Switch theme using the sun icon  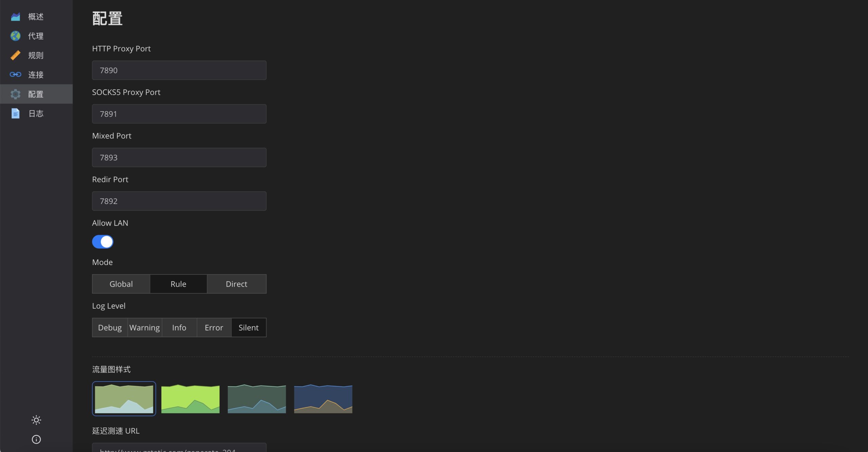36,420
